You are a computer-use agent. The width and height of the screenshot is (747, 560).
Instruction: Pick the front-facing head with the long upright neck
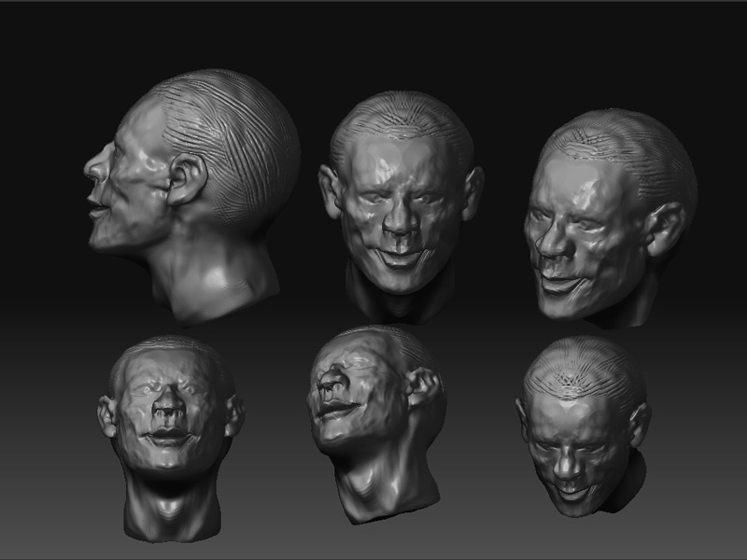171,438
